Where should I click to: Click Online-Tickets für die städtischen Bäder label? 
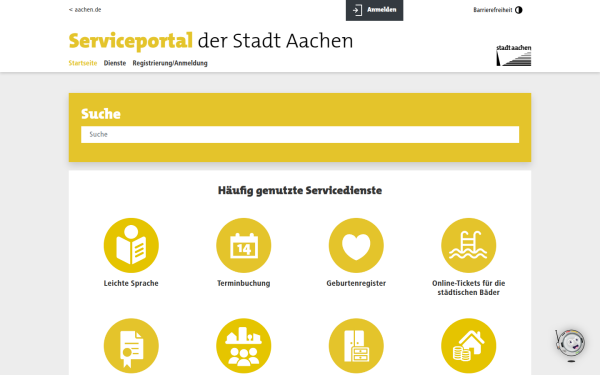[x=468, y=288]
